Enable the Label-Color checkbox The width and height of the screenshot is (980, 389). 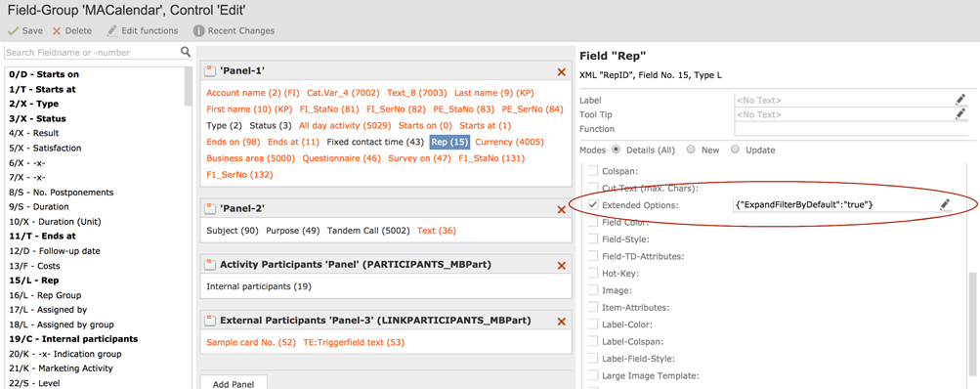[592, 324]
